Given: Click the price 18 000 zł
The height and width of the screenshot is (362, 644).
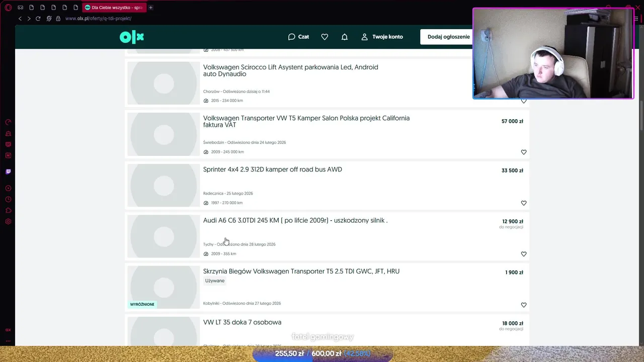Looking at the screenshot, I should [x=513, y=323].
